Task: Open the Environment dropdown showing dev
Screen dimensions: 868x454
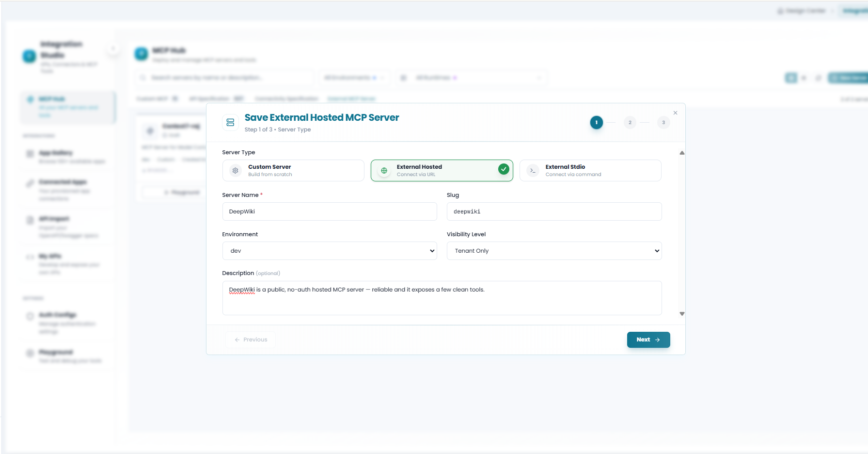Action: [330, 251]
